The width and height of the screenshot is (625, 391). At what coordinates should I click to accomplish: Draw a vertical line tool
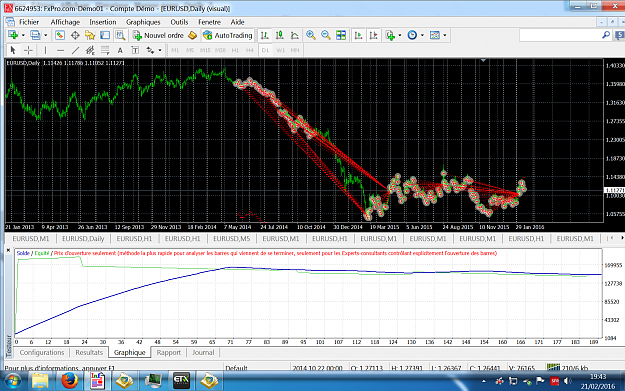click(x=45, y=50)
